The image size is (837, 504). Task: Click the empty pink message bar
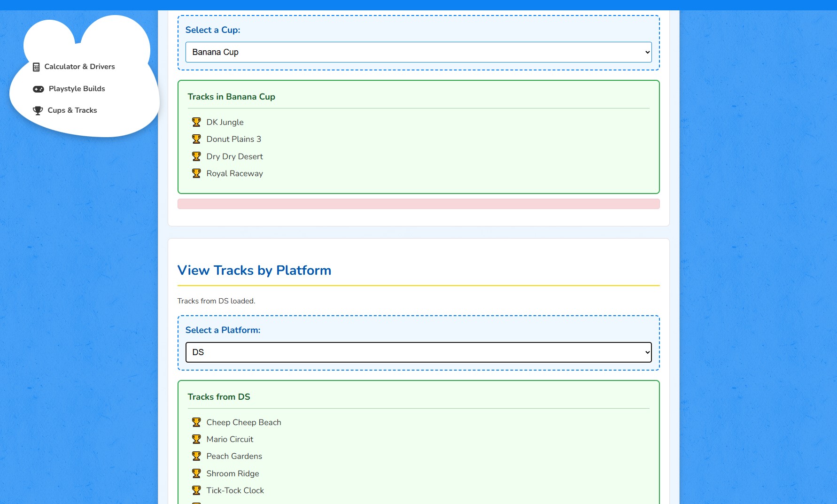coord(418,204)
